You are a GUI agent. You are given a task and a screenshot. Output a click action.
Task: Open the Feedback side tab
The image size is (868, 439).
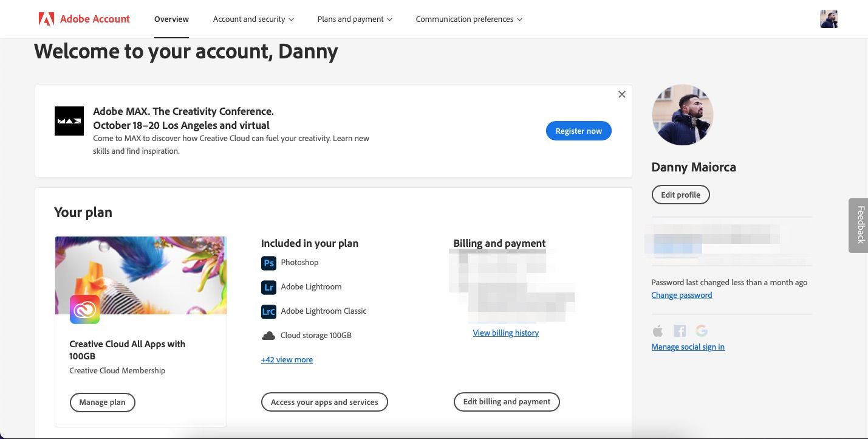(x=859, y=225)
